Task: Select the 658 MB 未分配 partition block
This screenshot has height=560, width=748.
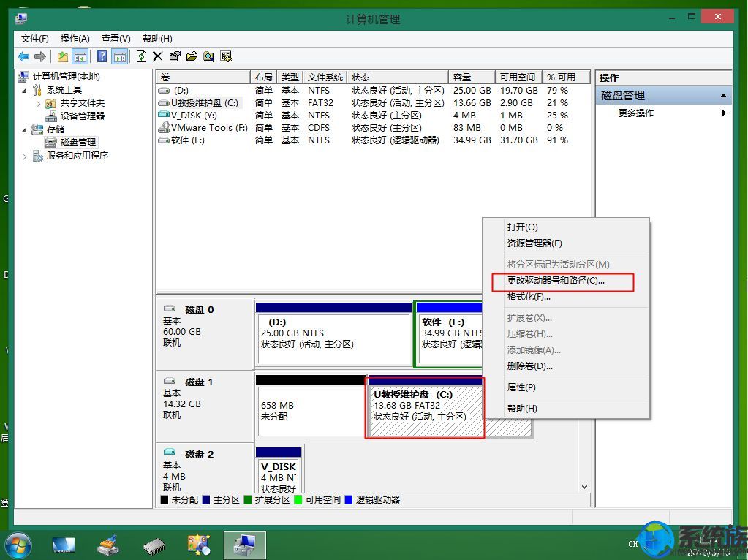Action: [x=311, y=406]
